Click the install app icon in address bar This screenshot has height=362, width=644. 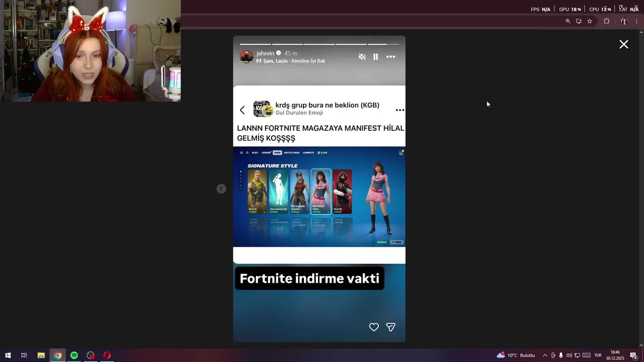[579, 21]
